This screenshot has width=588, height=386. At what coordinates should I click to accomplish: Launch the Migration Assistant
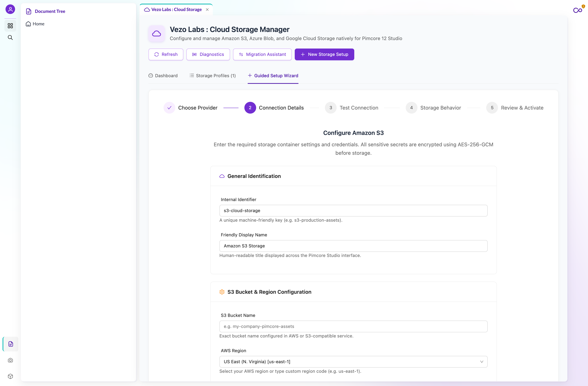(262, 54)
